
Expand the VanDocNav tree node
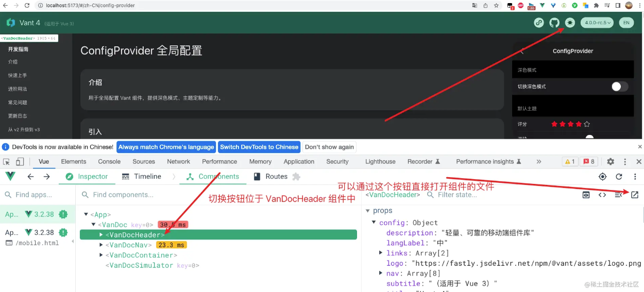click(x=101, y=245)
